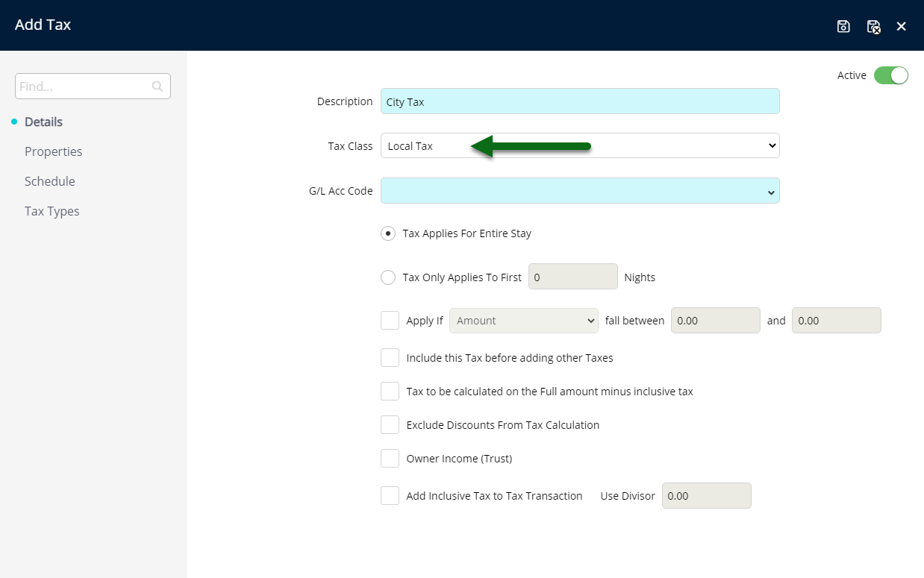This screenshot has height=578, width=924.
Task: Click the Add Tax title text
Action: pyautogui.click(x=43, y=25)
